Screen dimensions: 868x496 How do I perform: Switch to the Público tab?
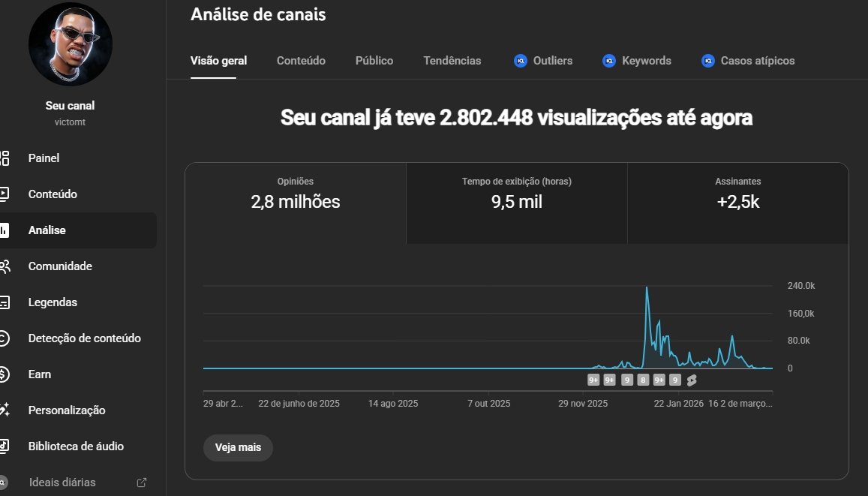click(374, 61)
